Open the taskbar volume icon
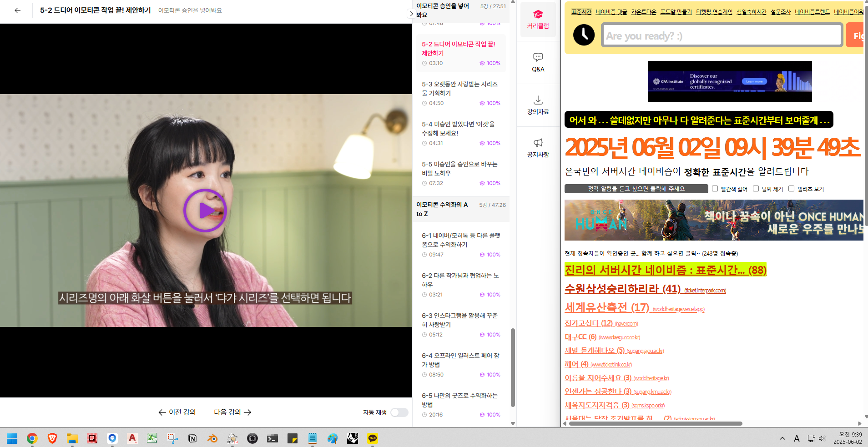This screenshot has height=447, width=868. coord(822,438)
